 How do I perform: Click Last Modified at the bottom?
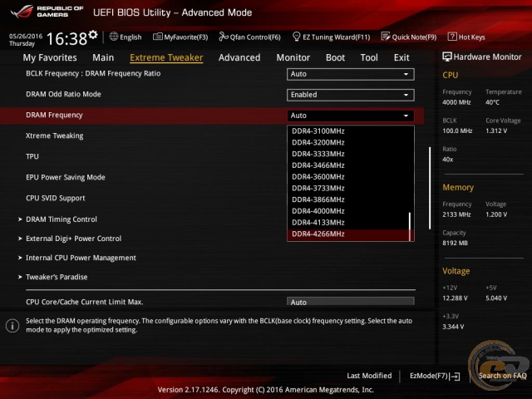click(x=369, y=376)
